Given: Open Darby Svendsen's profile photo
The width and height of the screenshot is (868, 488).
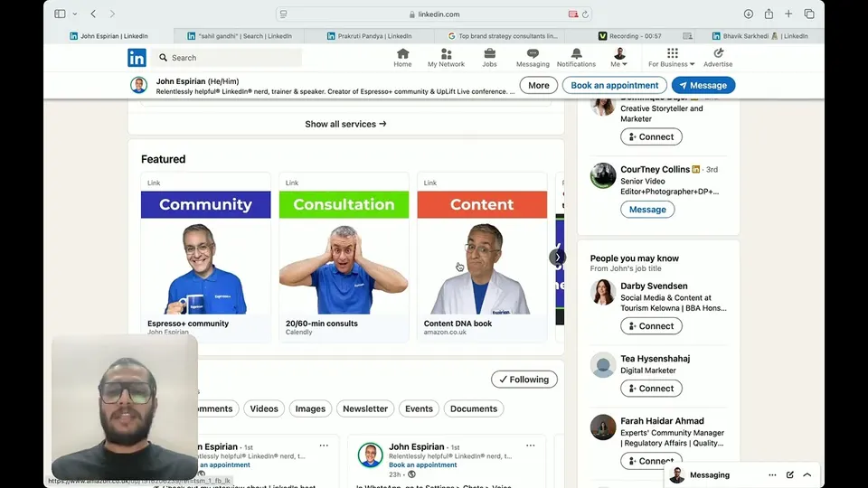Looking at the screenshot, I should [603, 292].
